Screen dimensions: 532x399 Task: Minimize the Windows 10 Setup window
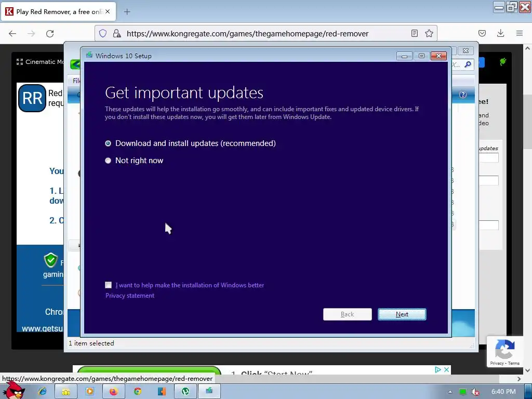coord(404,56)
